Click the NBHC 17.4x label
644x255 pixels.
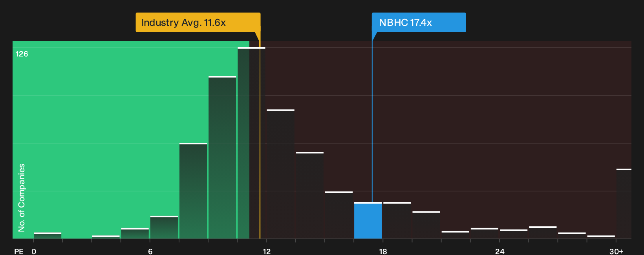click(x=419, y=22)
